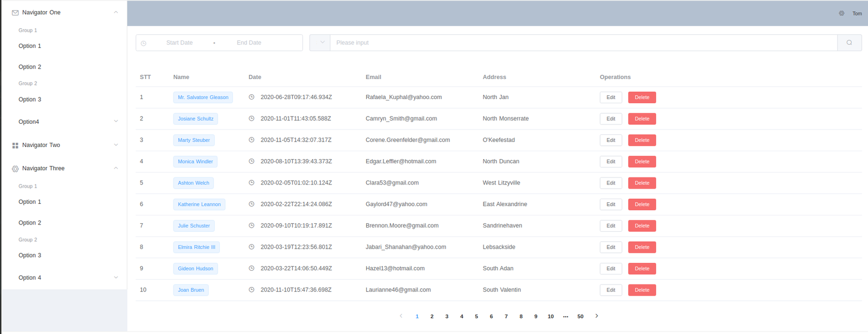Click the clock icon in Gideon Hudson row
Screen dimensions: 868x334
tap(251, 268)
